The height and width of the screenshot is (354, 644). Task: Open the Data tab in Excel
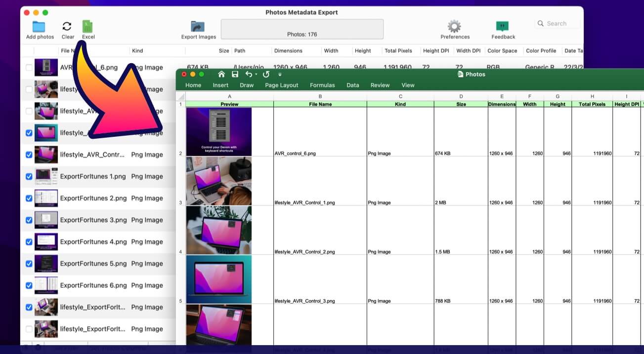353,85
